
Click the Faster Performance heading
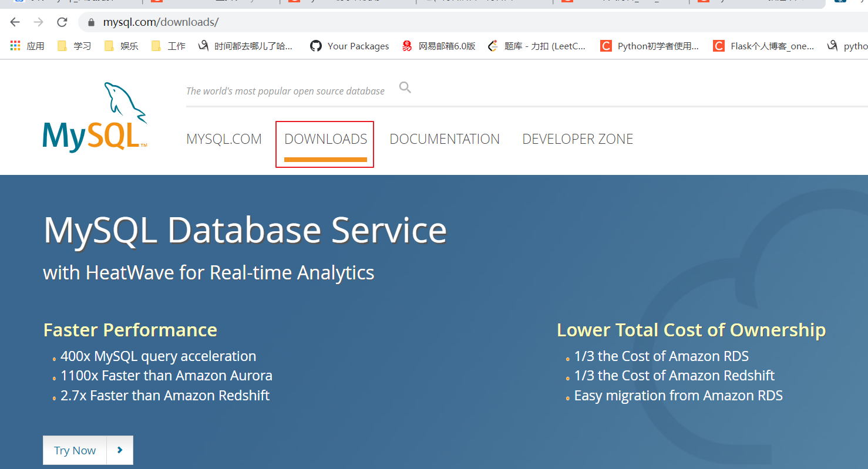pyautogui.click(x=130, y=330)
